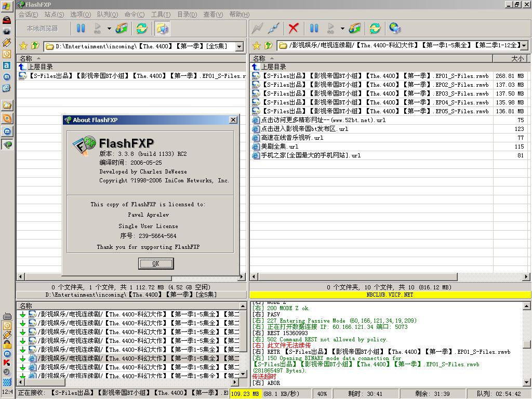The height and width of the screenshot is (399, 532).
Task: Select EP03_S-Files.rmvb in remote list
Action: coord(374,94)
